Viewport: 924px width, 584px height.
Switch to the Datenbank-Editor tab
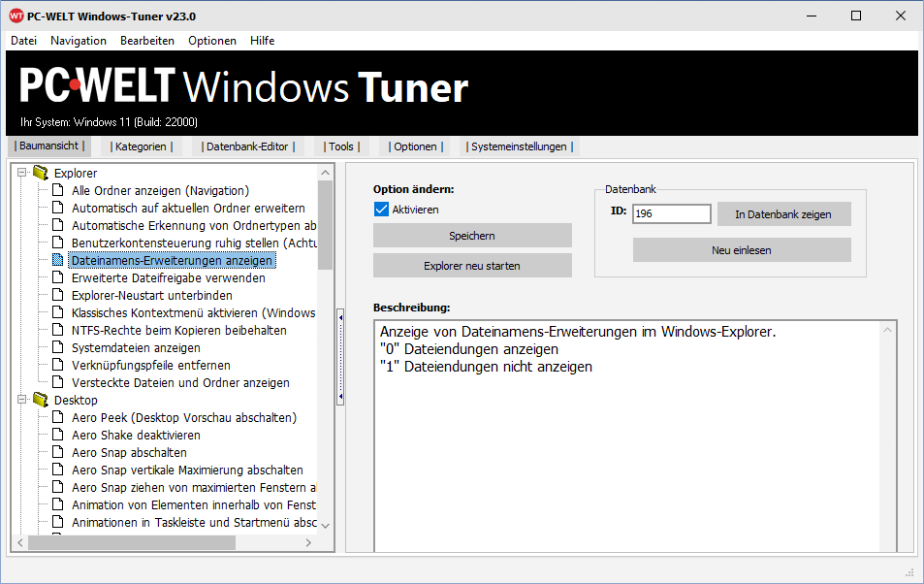pos(245,146)
